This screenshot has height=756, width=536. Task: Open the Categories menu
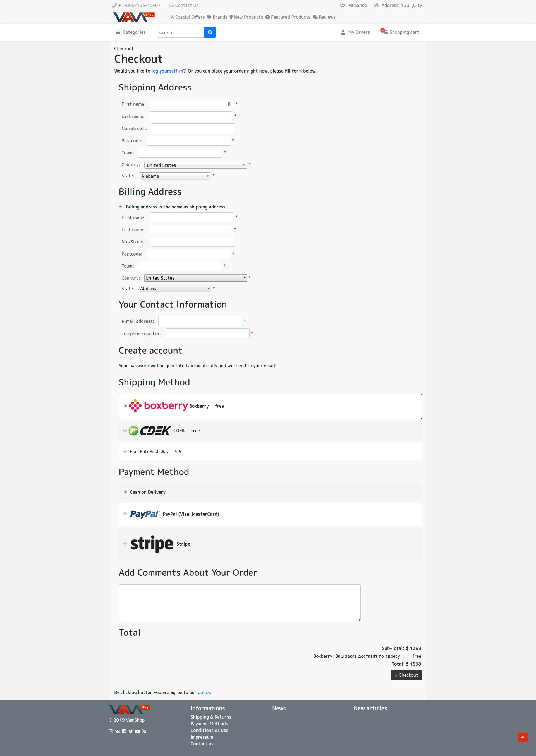[131, 32]
